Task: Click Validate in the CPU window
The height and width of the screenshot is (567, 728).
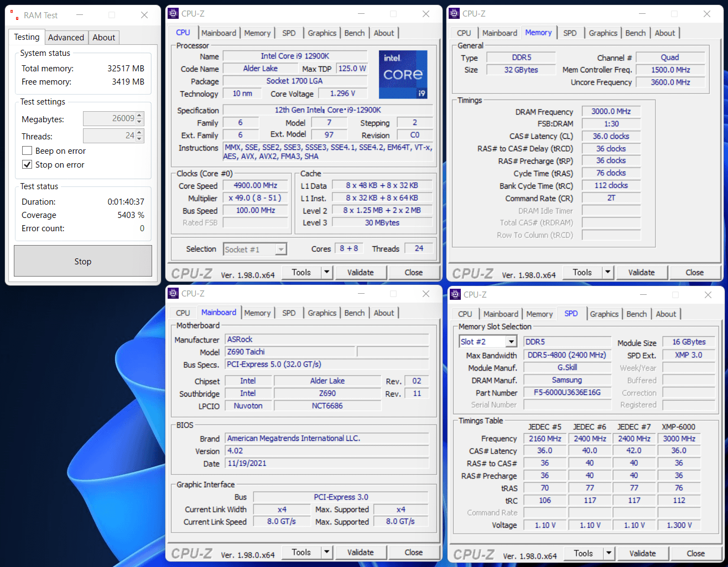Action: coord(360,272)
